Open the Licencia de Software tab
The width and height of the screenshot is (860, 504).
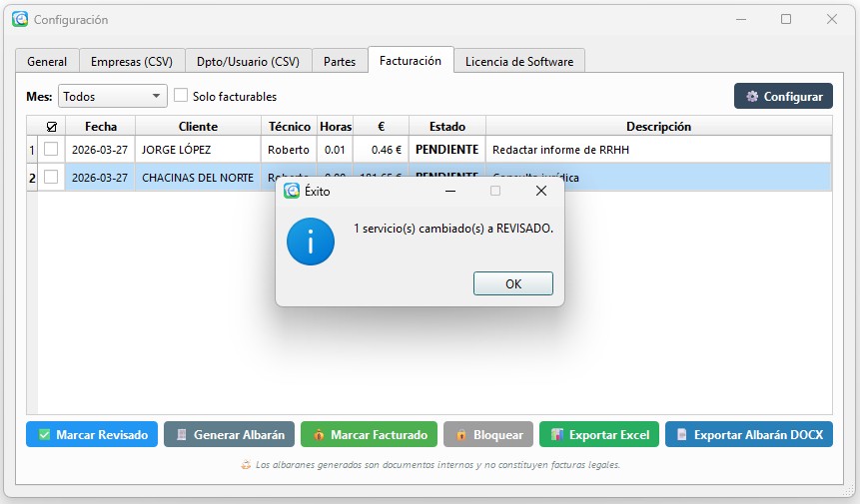pos(518,62)
